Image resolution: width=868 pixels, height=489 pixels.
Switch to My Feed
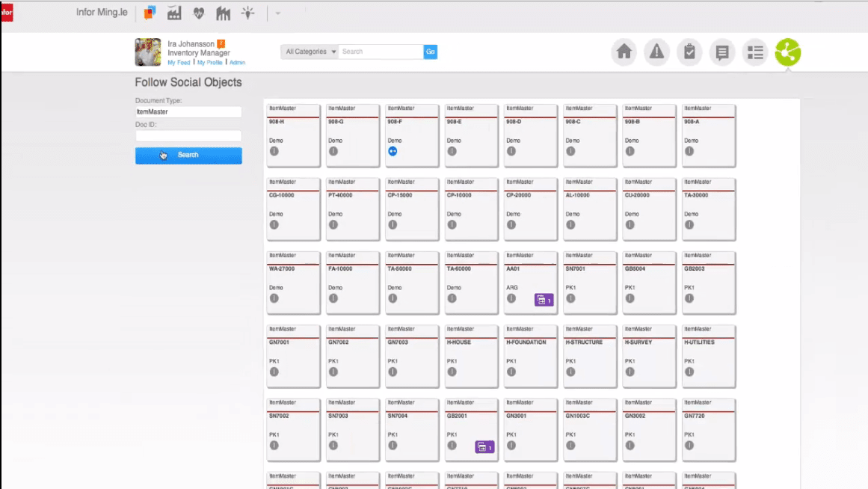(x=178, y=62)
